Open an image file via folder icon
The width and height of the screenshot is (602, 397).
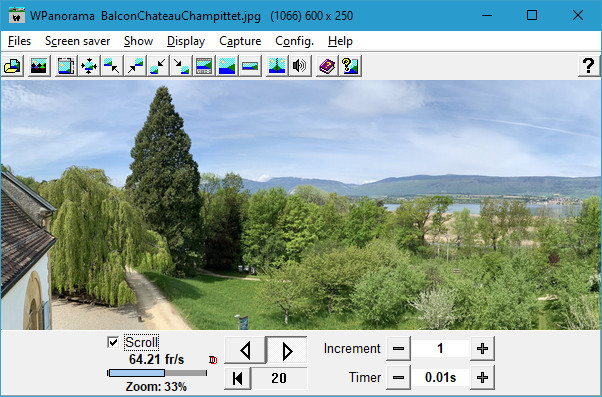[13, 66]
